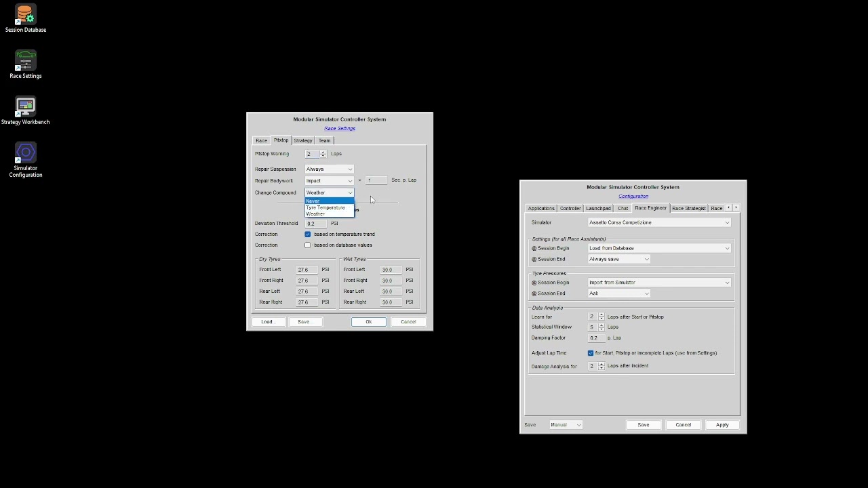Viewport: 868px width, 488px height.
Task: Open the Import from Simulator dropdown
Action: [659, 283]
